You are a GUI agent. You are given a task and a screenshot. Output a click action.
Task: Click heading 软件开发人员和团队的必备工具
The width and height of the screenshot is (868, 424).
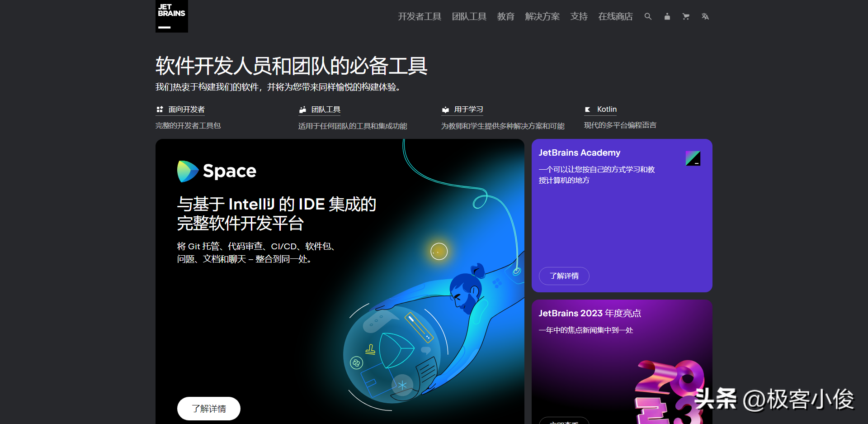[x=292, y=66]
